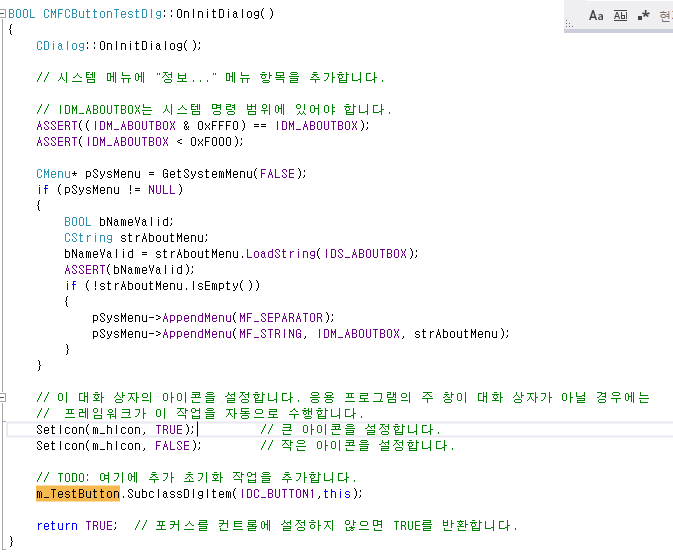Click the '작은 아이콘을 설정합니다' comment
Screen dimensions: 673x559
(x=358, y=445)
